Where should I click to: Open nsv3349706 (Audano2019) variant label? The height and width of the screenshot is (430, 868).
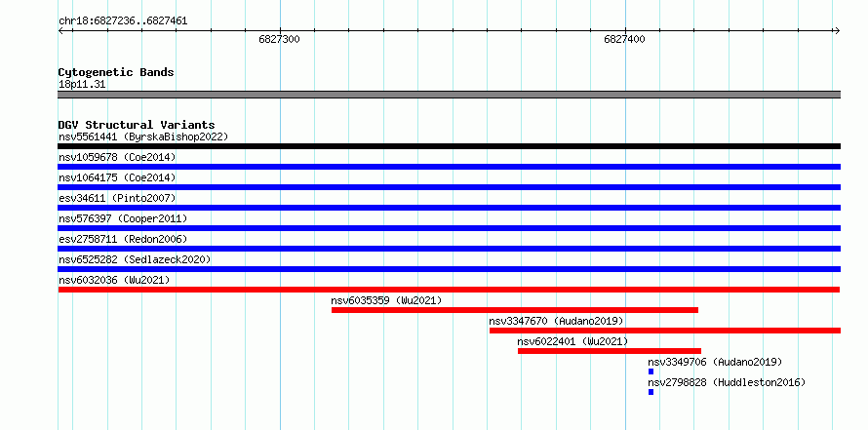[715, 362]
